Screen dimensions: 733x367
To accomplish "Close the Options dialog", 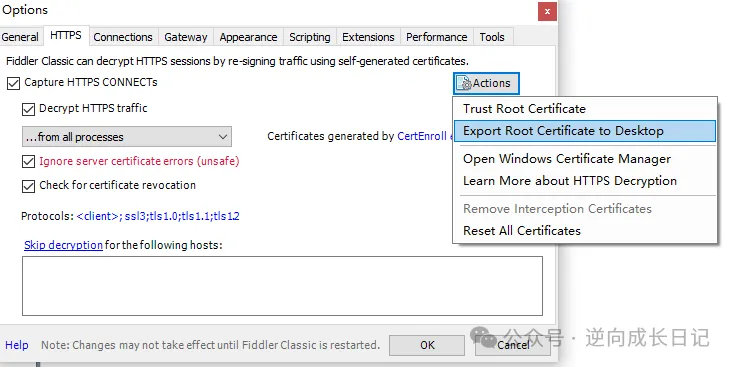I will [547, 12].
